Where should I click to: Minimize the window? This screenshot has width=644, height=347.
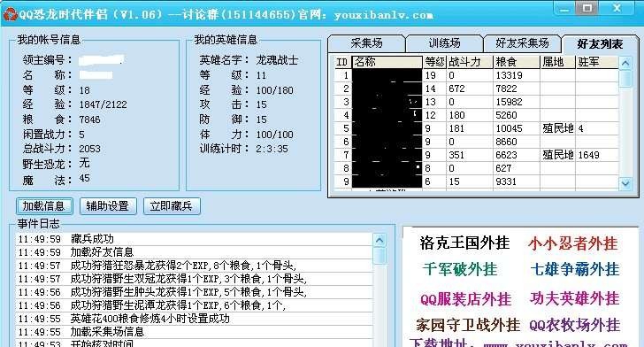(564, 9)
